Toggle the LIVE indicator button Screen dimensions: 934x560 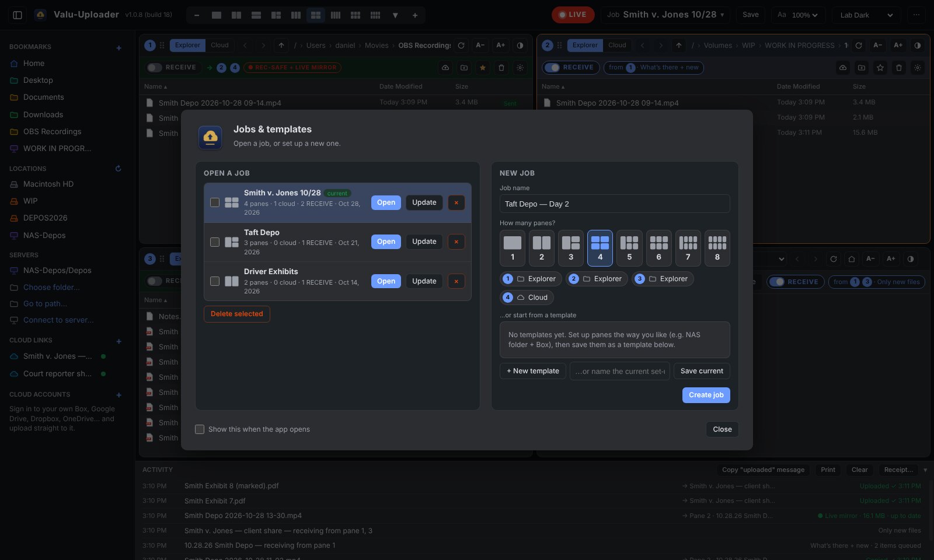pos(573,15)
